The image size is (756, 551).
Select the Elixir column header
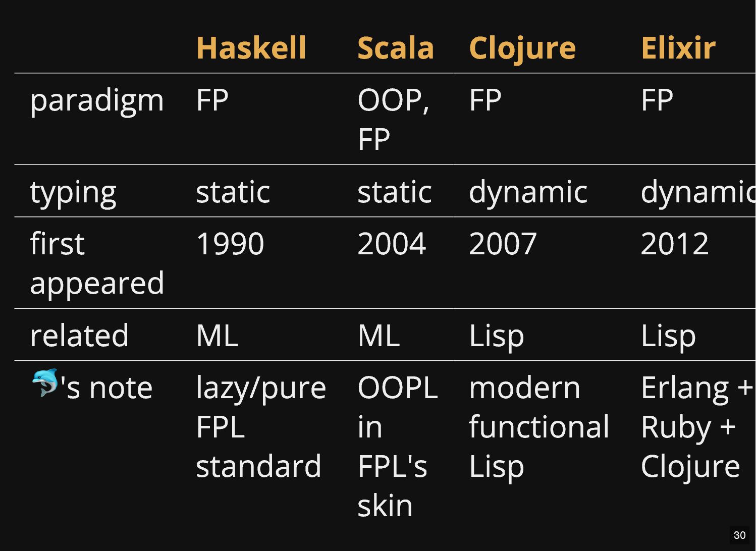click(x=678, y=48)
